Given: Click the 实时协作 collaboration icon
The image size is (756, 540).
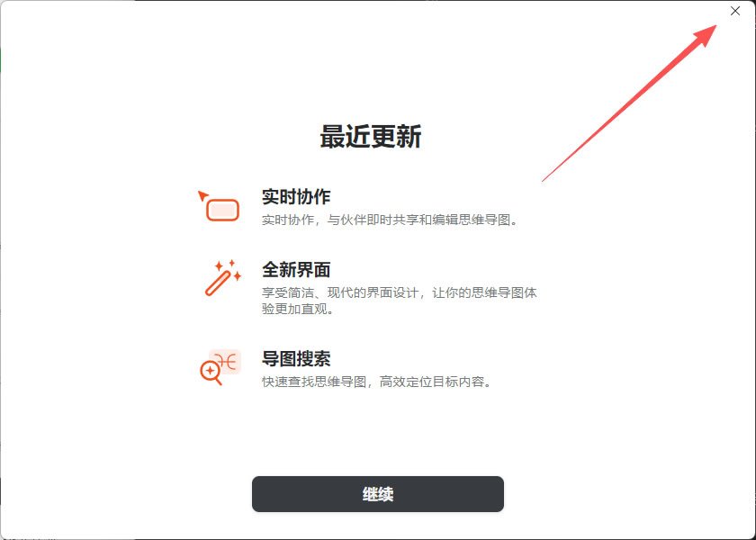Looking at the screenshot, I should 219,206.
